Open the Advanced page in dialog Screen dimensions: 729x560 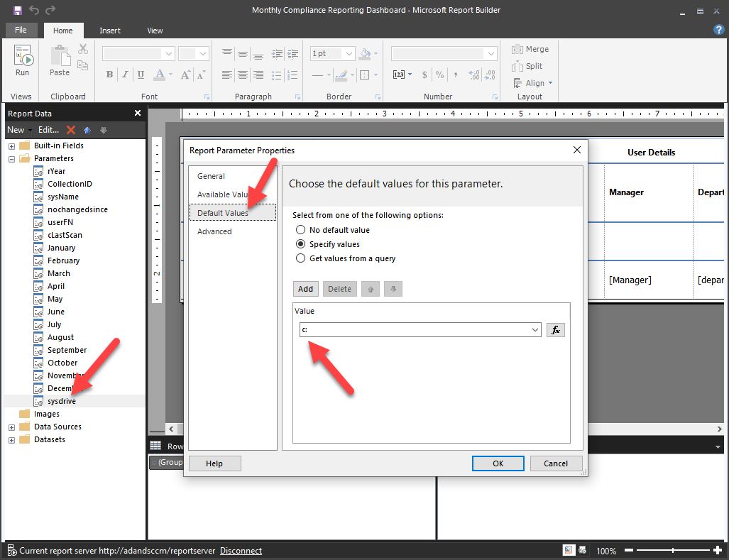(214, 231)
